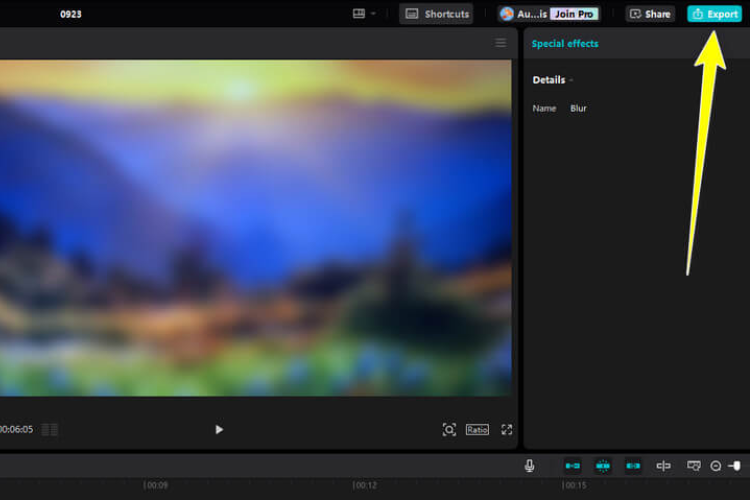Toggle the grid lines icon beside timecode
The width and height of the screenshot is (750, 500).
click(x=50, y=430)
